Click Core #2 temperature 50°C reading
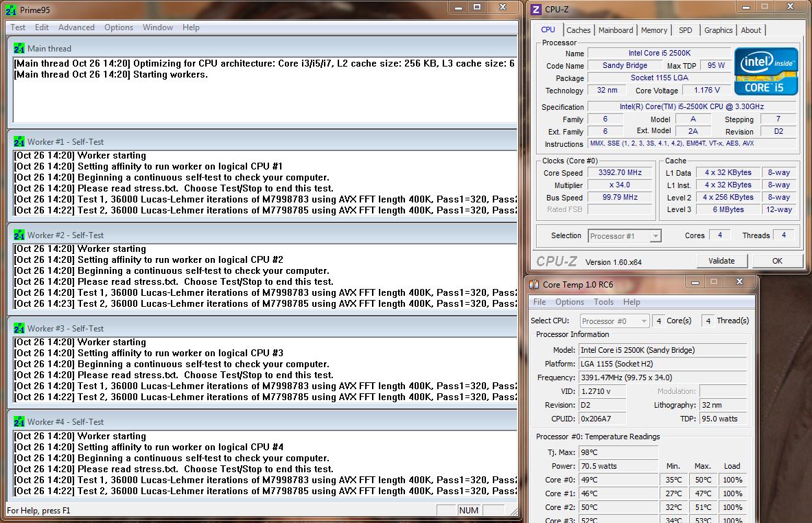 coord(618,507)
